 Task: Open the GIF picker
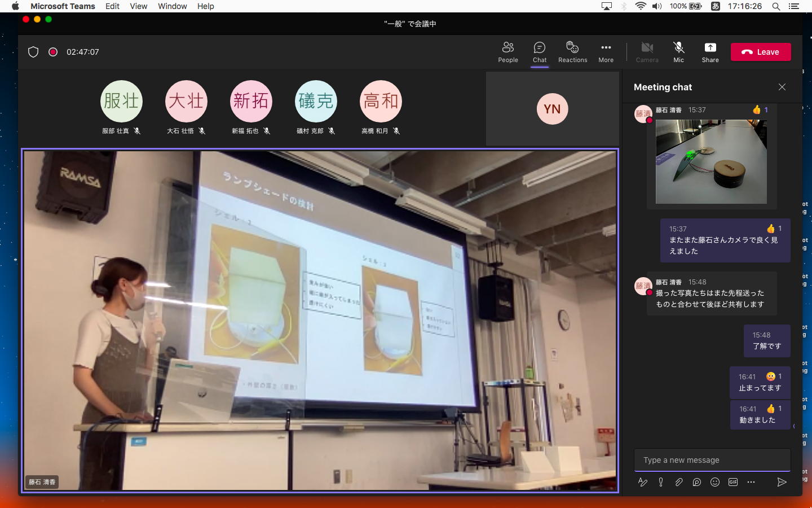click(x=732, y=482)
